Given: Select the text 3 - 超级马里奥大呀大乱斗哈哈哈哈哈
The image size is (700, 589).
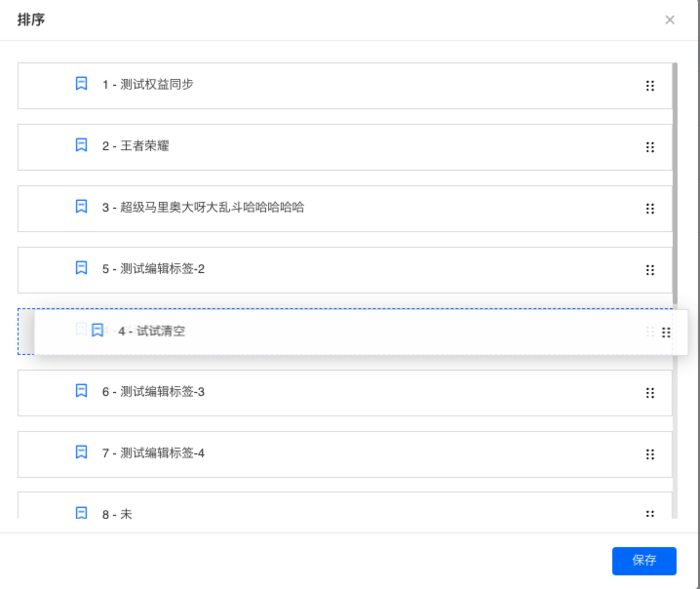Looking at the screenshot, I should pyautogui.click(x=203, y=207).
